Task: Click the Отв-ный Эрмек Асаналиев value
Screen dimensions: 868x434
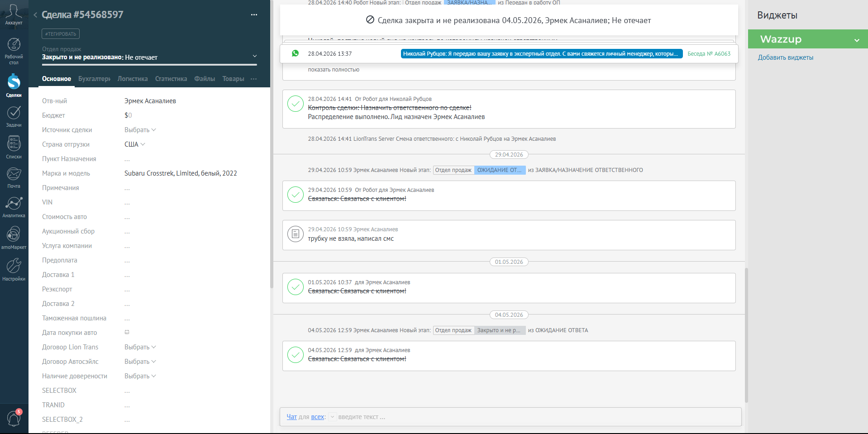Action: (x=150, y=101)
